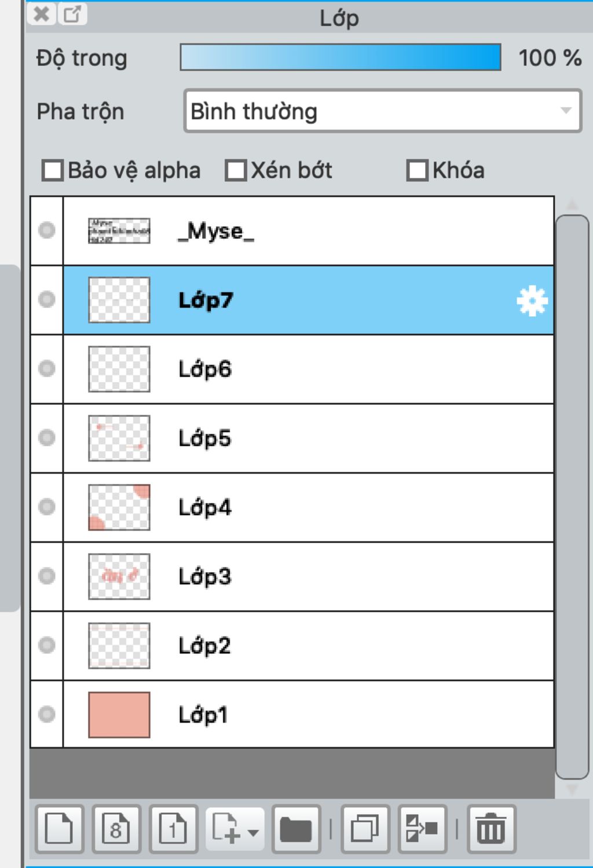Enable the Bảo vệ alpha checkbox
Screen dimensions: 593x868
[x=53, y=171]
